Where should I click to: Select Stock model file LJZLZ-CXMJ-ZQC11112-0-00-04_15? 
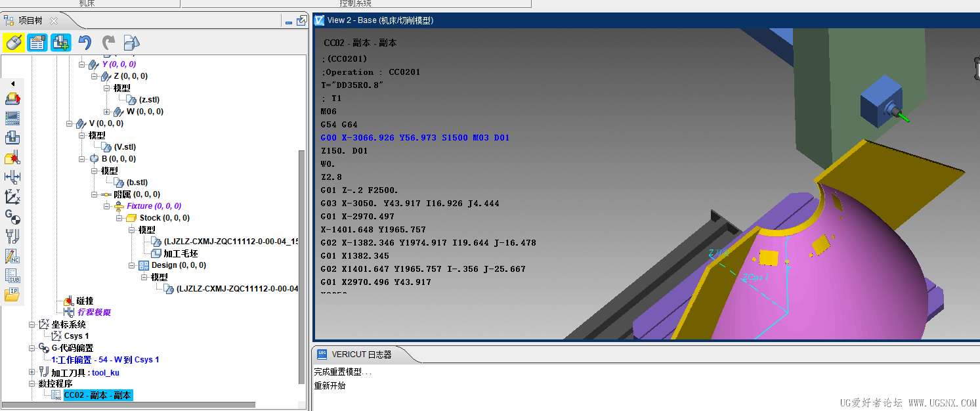(x=231, y=242)
